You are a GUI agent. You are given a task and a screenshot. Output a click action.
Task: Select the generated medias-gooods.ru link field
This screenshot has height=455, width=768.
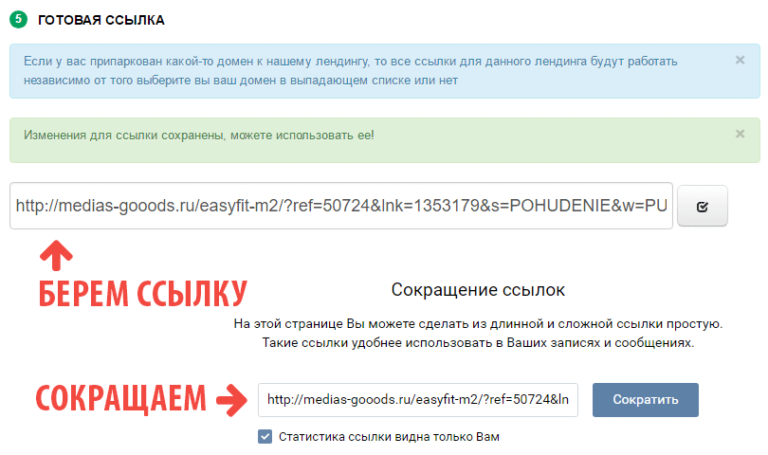(x=341, y=206)
